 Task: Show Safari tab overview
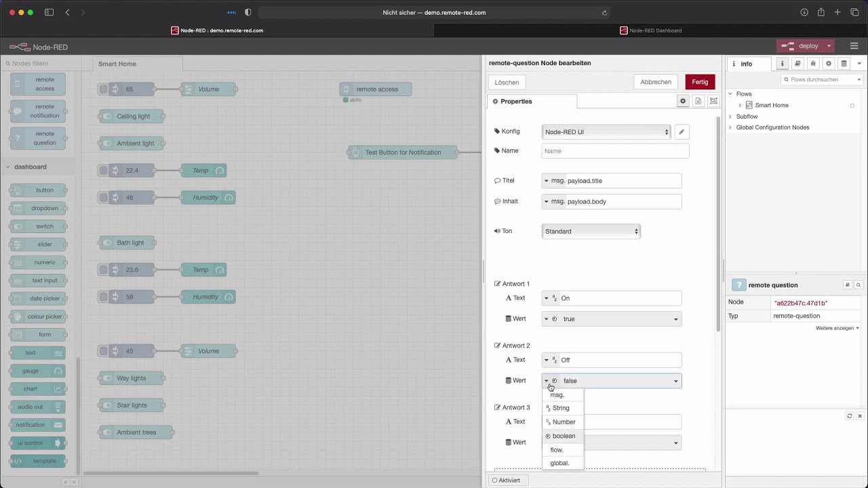click(854, 12)
